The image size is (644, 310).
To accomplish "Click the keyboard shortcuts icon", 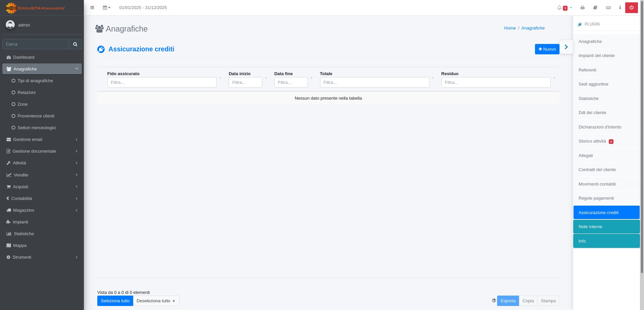I will tap(608, 8).
